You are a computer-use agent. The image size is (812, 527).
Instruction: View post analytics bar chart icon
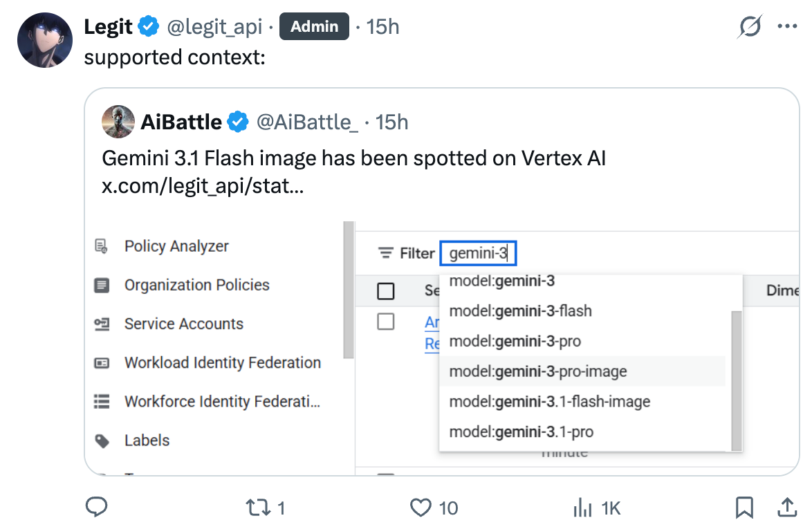pos(583,508)
